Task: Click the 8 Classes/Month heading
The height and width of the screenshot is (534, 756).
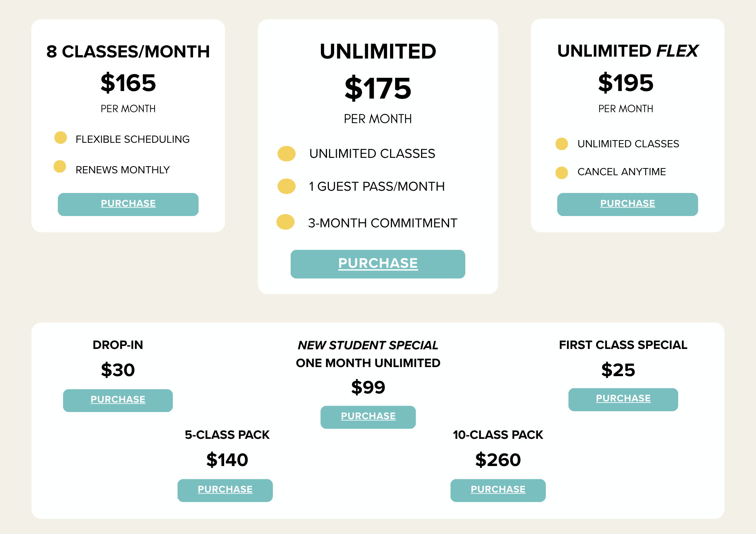Action: tap(128, 52)
